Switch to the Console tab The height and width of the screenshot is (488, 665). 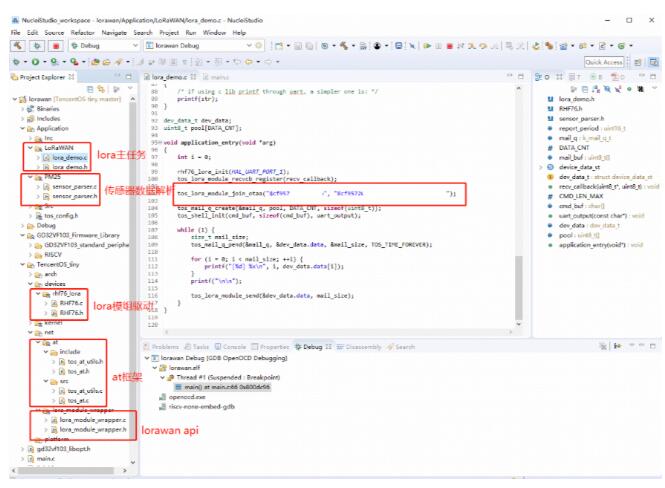coord(230,347)
